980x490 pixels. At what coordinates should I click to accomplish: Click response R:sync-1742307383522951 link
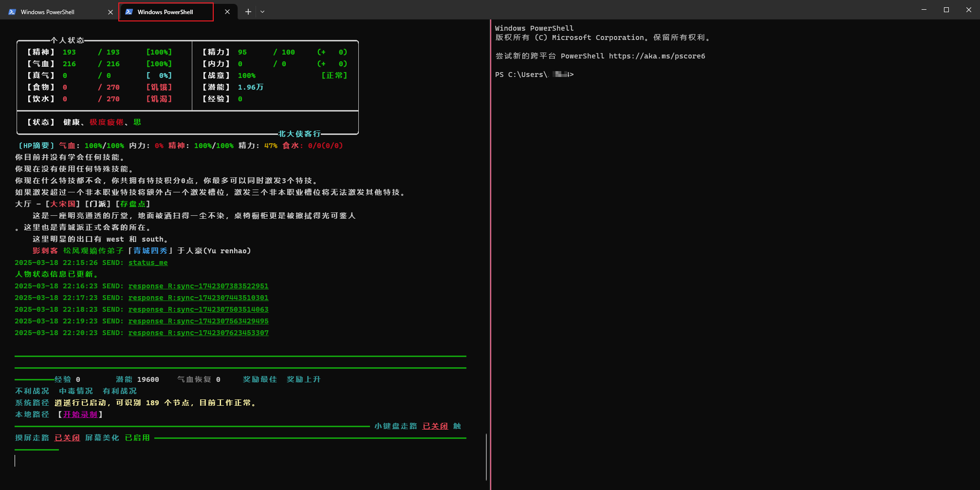pos(199,286)
